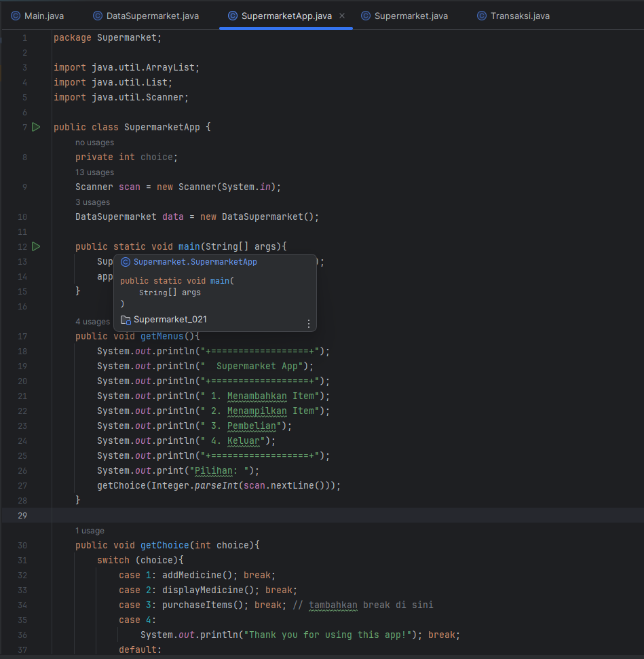Screen dimensions: 644x659
Task: Click the no usages hint above choice field
Action: click(x=94, y=142)
